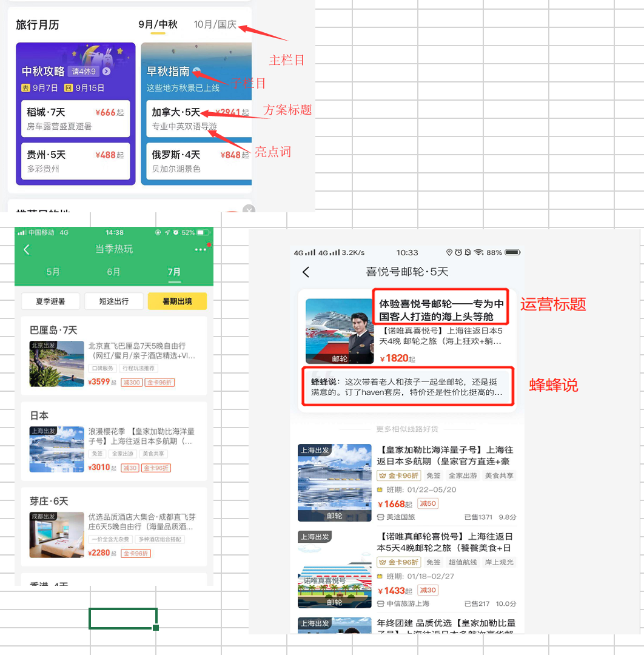Toggle the 暑期出境 filter
The height and width of the screenshot is (655, 644).
(x=177, y=301)
